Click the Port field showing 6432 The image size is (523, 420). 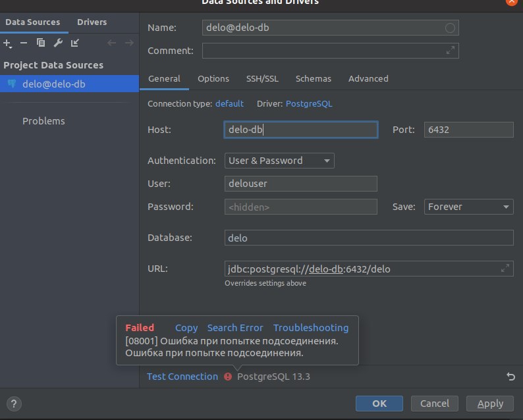pyautogui.click(x=468, y=130)
